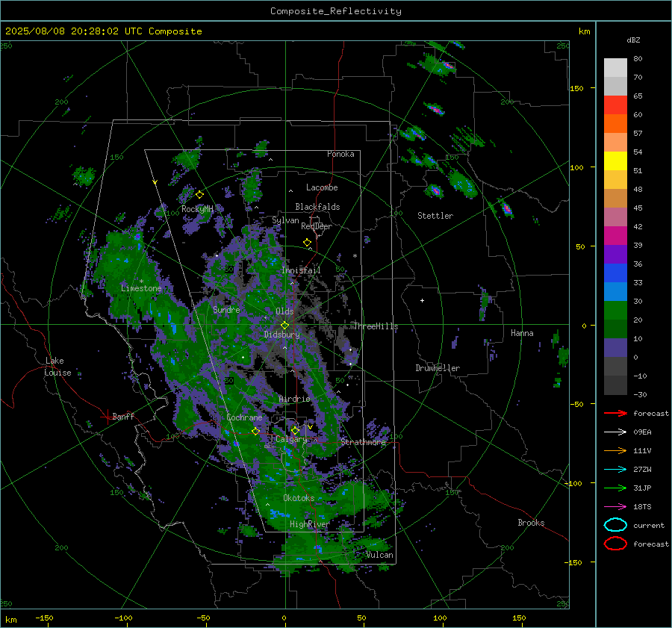Click the Stettler town label
This screenshot has height=628, width=672.
(435, 216)
